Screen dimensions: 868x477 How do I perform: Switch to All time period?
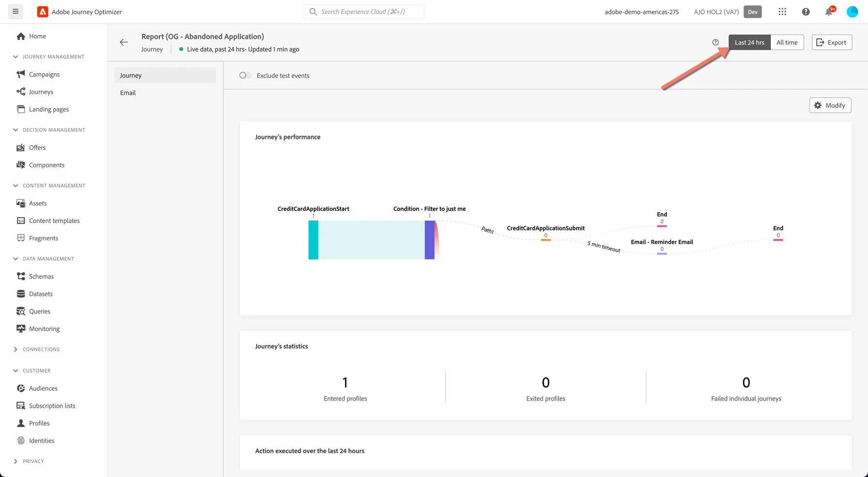pos(787,43)
